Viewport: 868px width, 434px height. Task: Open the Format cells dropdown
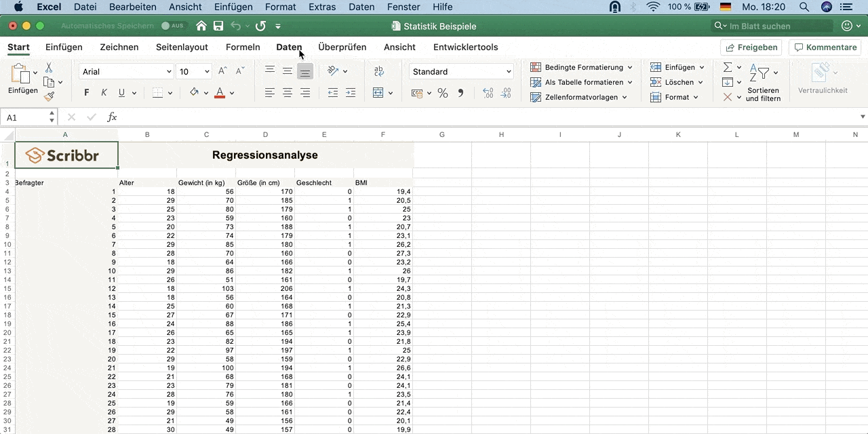tap(674, 97)
